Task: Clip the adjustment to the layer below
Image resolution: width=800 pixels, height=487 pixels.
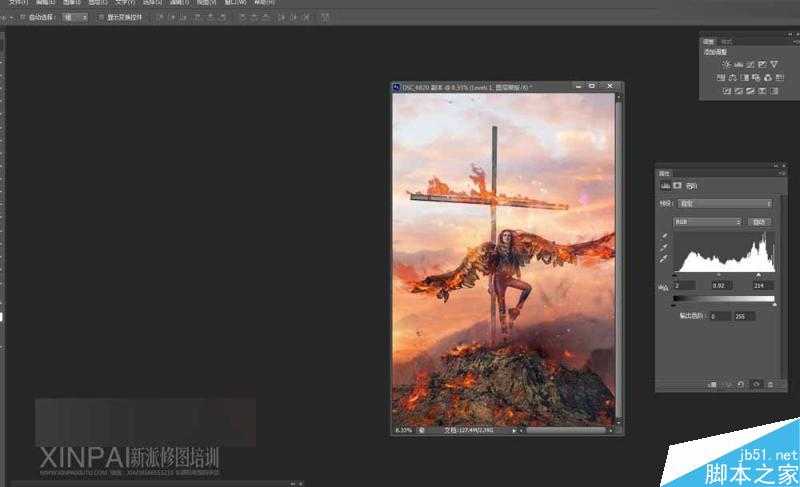Action: coord(712,384)
